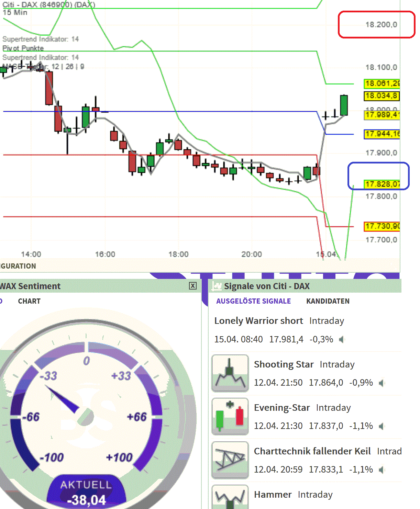Image resolution: width=420 pixels, height=509 pixels.
Task: Close the DAX Sentiment panel
Action: 193,285
